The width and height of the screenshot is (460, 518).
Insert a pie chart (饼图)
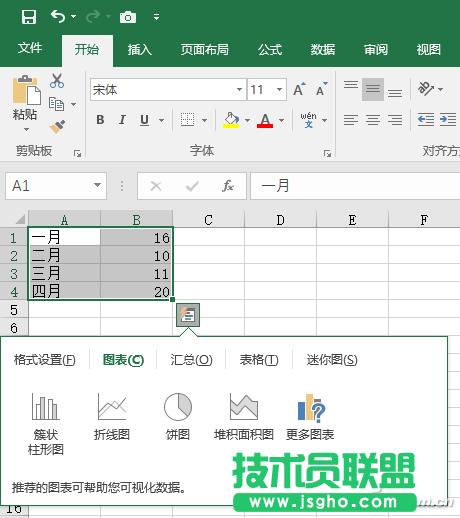[x=178, y=416]
